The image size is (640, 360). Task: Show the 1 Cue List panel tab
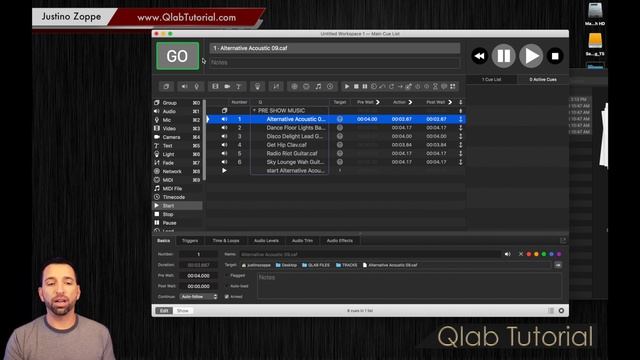point(491,80)
